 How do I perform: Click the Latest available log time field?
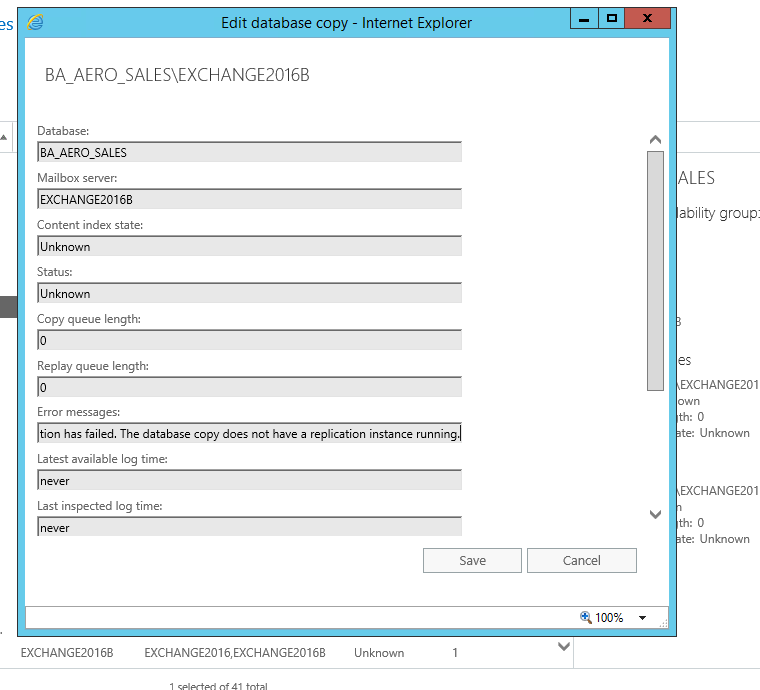(249, 480)
